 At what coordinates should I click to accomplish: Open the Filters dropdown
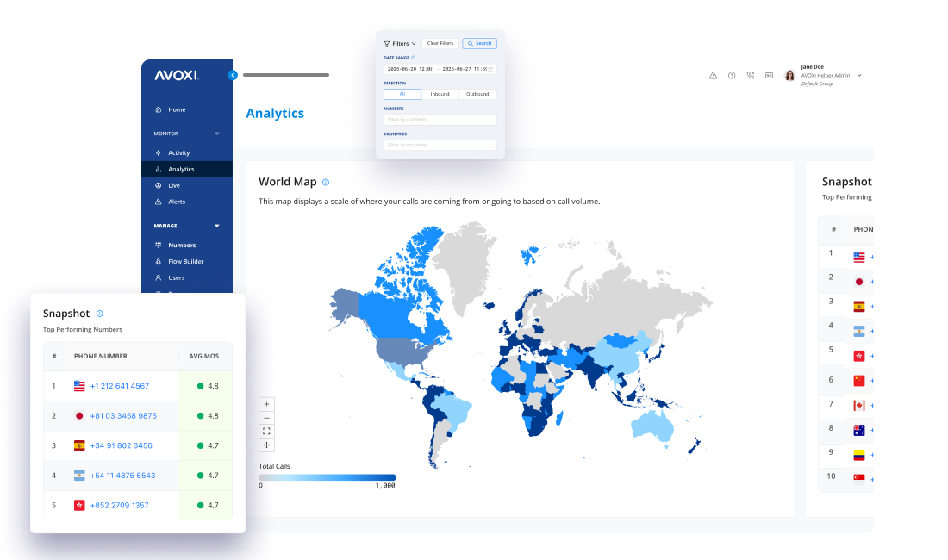(x=399, y=43)
